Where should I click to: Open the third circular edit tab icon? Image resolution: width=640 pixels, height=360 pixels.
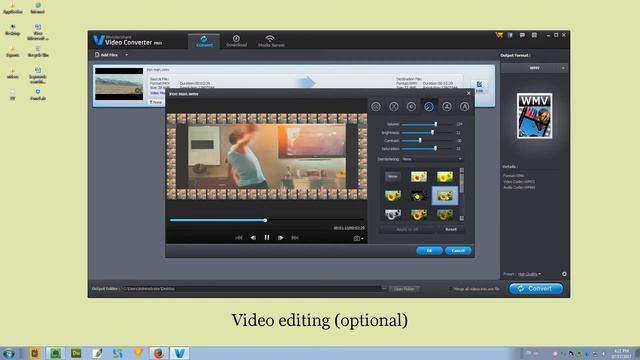(411, 107)
